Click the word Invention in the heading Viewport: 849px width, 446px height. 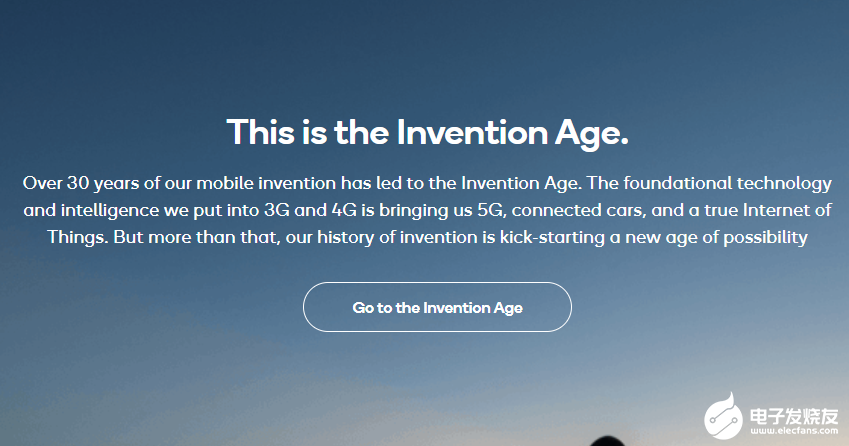point(472,132)
